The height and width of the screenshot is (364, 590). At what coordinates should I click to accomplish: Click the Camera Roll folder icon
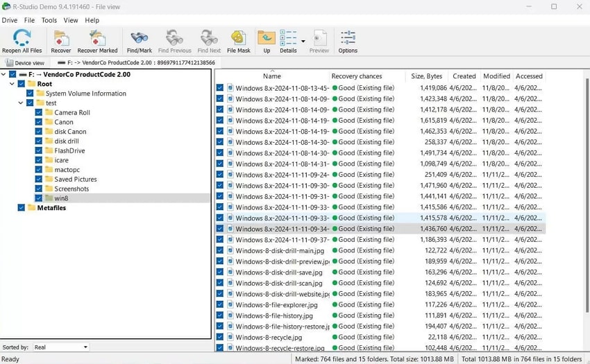(x=49, y=112)
